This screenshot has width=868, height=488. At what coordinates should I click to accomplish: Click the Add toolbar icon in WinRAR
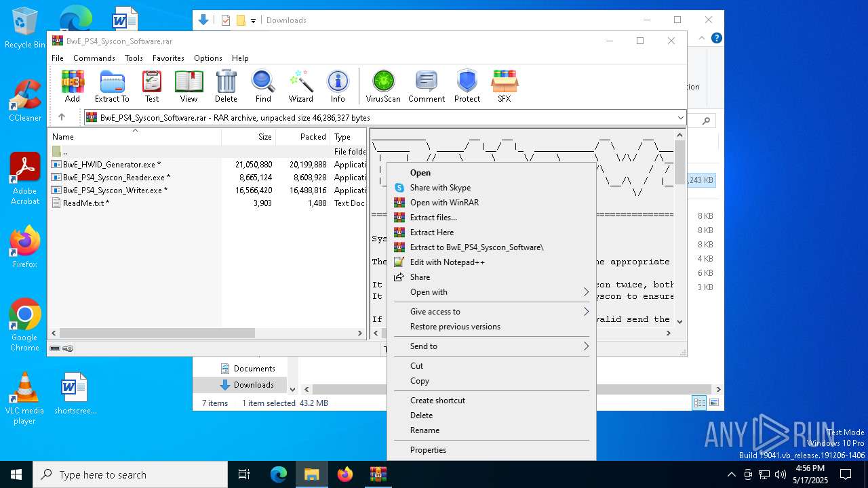[x=73, y=86]
